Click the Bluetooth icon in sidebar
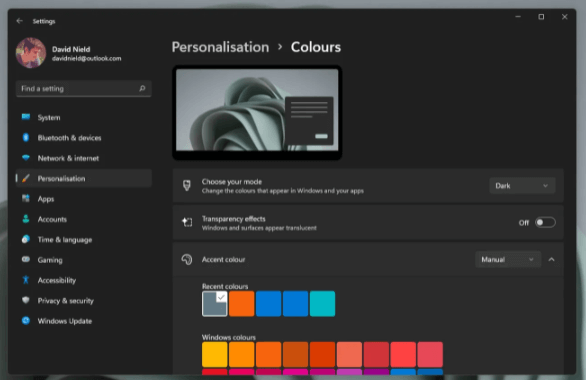 click(x=26, y=138)
